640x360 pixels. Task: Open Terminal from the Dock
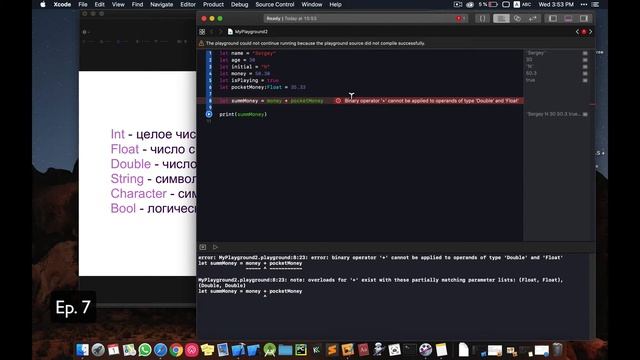tap(410, 350)
